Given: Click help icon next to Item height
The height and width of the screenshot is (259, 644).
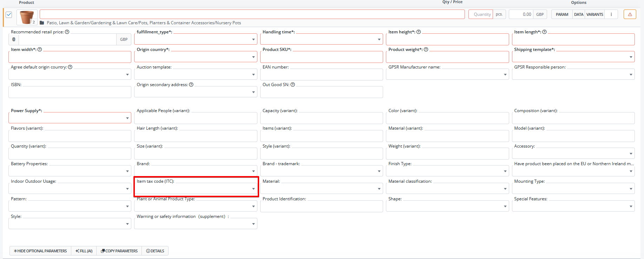Looking at the screenshot, I should (419, 32).
